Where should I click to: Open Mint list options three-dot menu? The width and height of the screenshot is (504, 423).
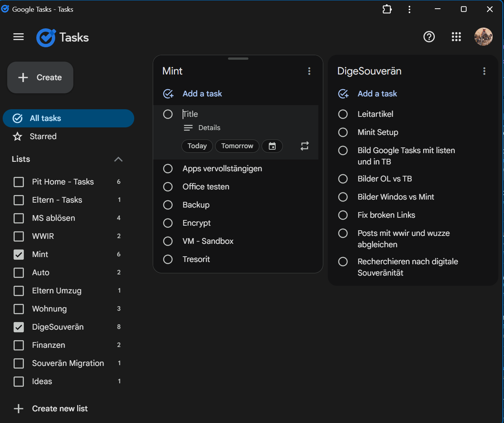coord(309,71)
